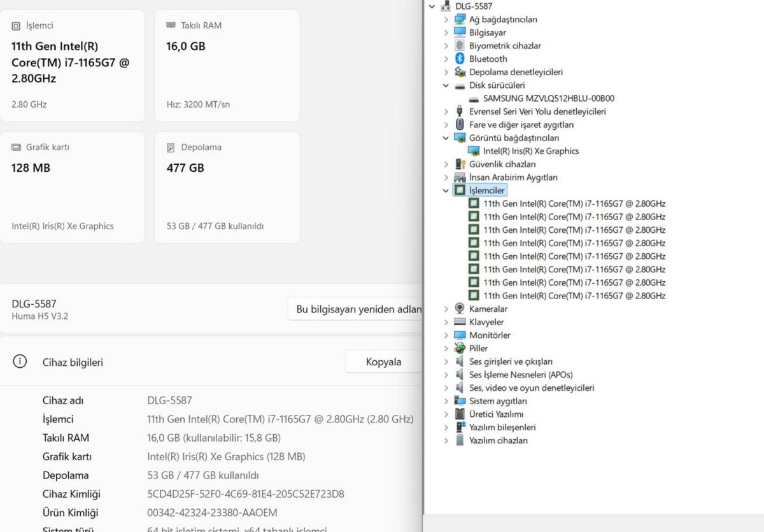Image resolution: width=764 pixels, height=532 pixels.
Task: Click the Kameralar camera icon
Action: pos(460,309)
